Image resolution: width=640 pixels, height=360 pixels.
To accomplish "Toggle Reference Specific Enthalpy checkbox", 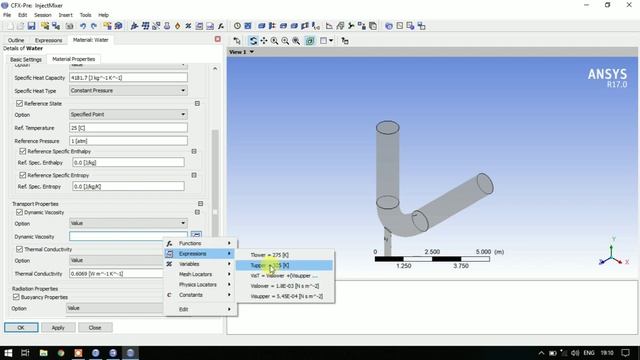I will (22, 151).
